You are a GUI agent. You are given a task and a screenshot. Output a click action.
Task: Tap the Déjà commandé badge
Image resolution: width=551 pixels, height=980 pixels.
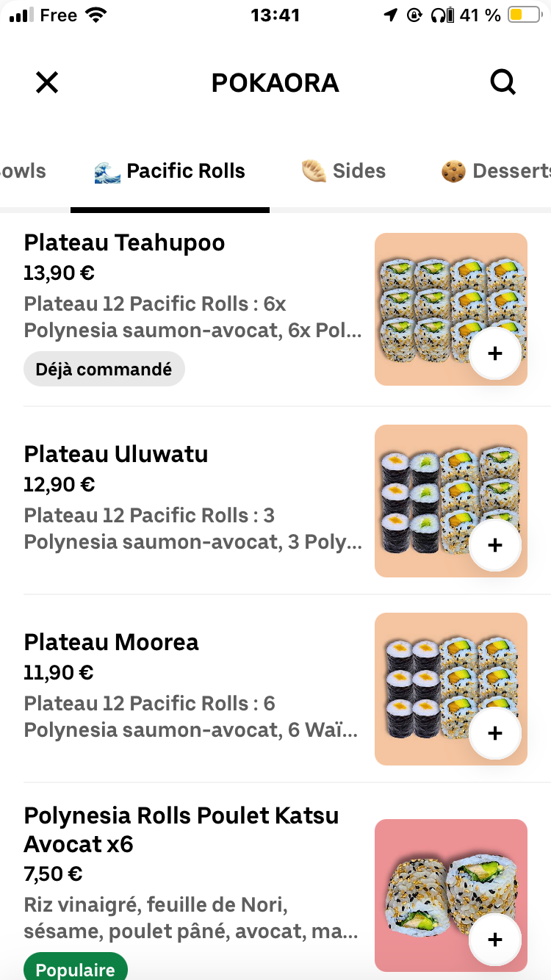pos(104,369)
